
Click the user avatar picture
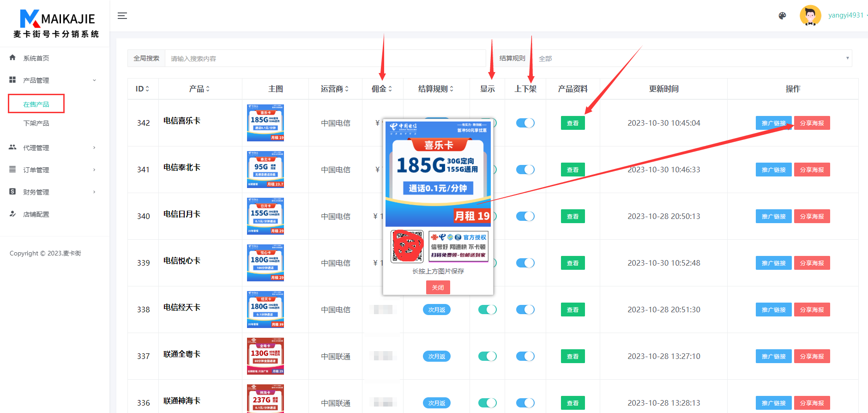(x=810, y=16)
